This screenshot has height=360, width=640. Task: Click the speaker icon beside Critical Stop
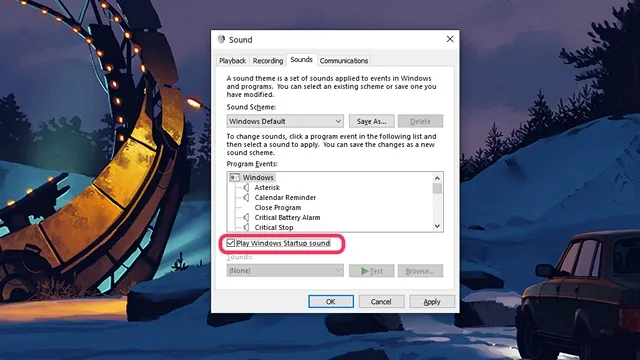click(246, 227)
